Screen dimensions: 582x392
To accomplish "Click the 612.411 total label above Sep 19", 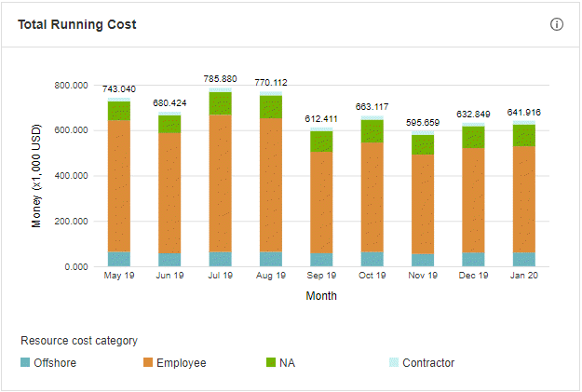I will 321,118.
